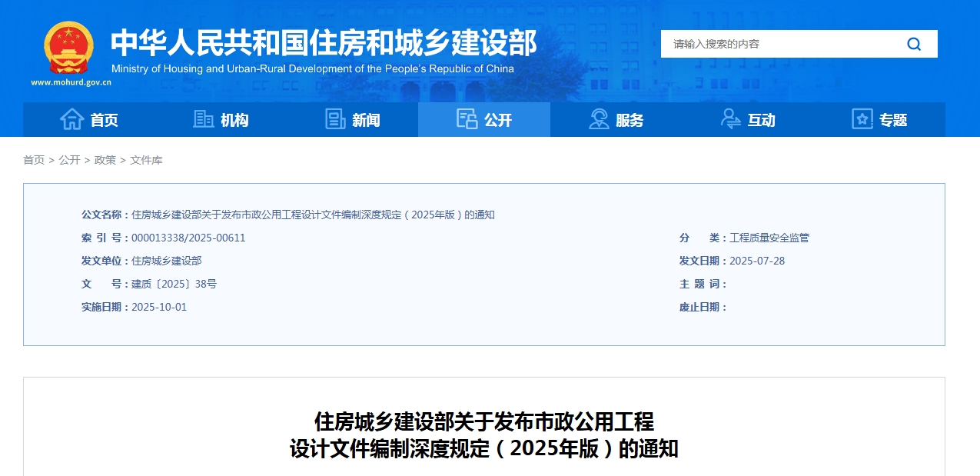Click the star icon beside 专题

862,119
